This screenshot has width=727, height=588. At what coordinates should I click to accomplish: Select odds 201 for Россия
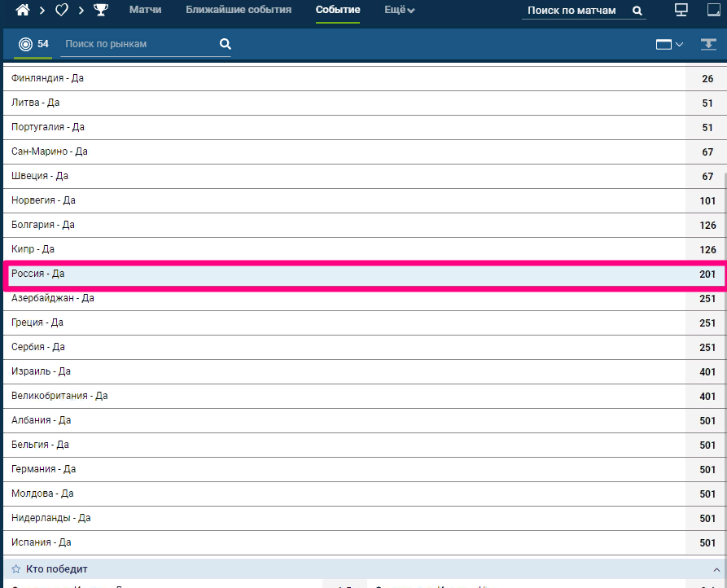707,274
